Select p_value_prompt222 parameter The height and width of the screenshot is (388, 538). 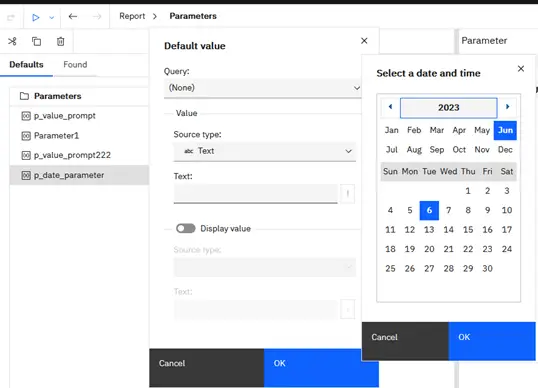click(x=79, y=155)
